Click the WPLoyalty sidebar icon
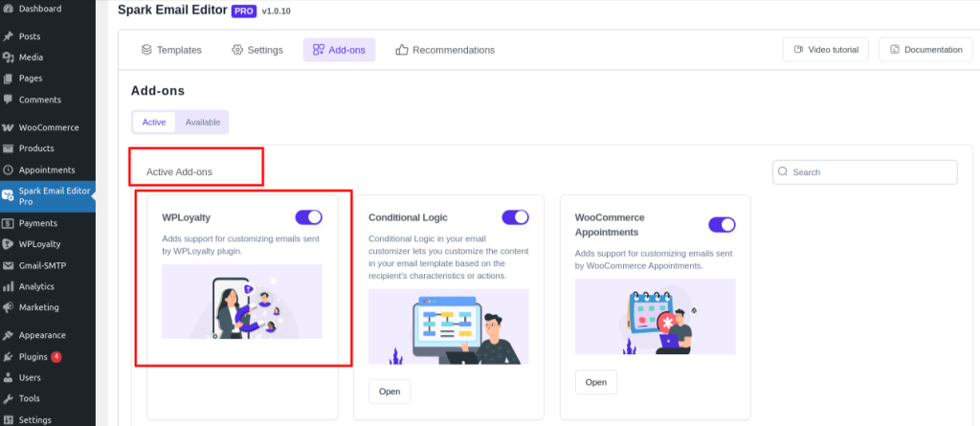980x426 pixels. 8,244
